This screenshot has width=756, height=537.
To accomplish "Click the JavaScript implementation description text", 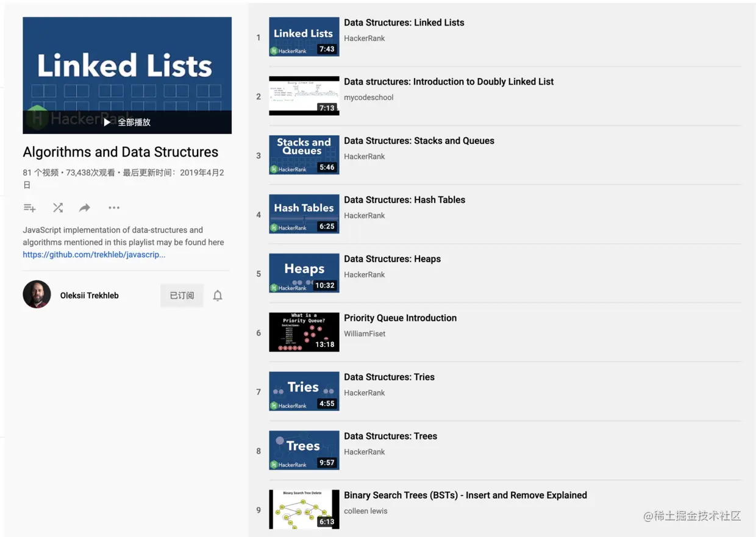I will (124, 236).
